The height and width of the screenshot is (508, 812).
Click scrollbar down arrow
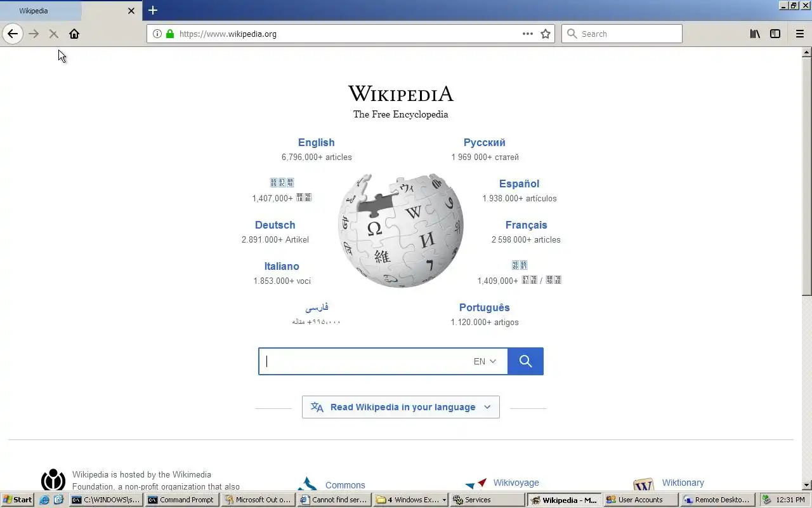[806, 486]
